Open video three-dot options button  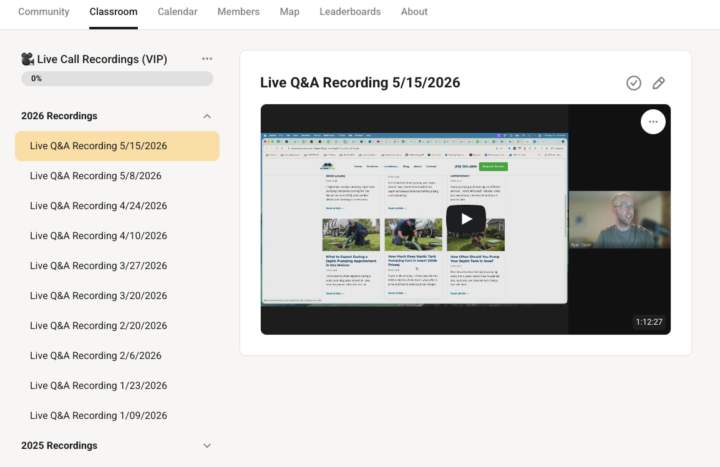pos(653,122)
